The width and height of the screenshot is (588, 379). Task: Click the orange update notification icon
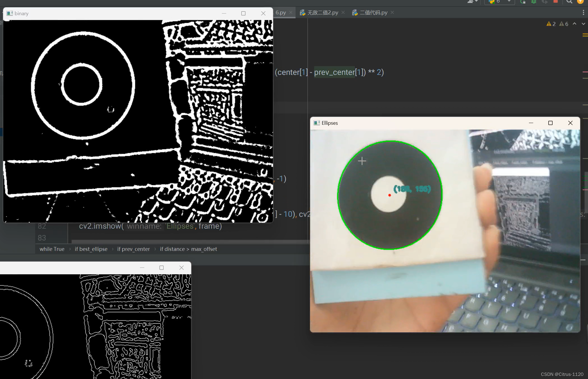580,2
